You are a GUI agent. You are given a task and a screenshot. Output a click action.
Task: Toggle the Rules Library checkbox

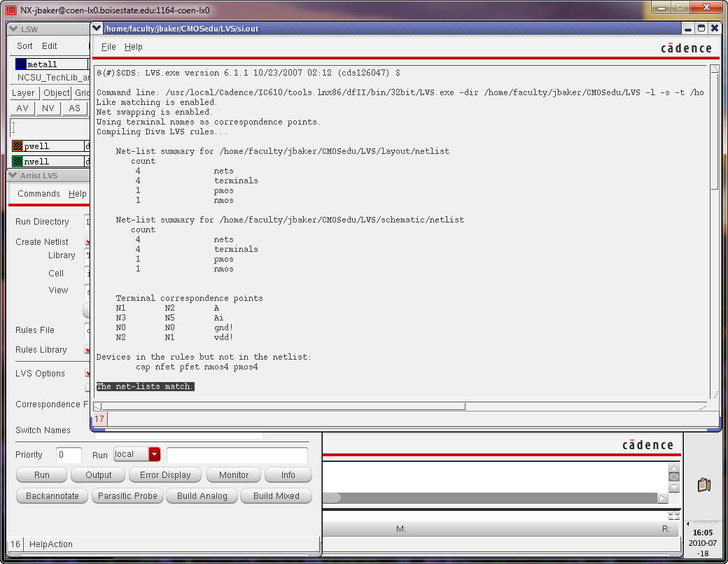(x=87, y=350)
